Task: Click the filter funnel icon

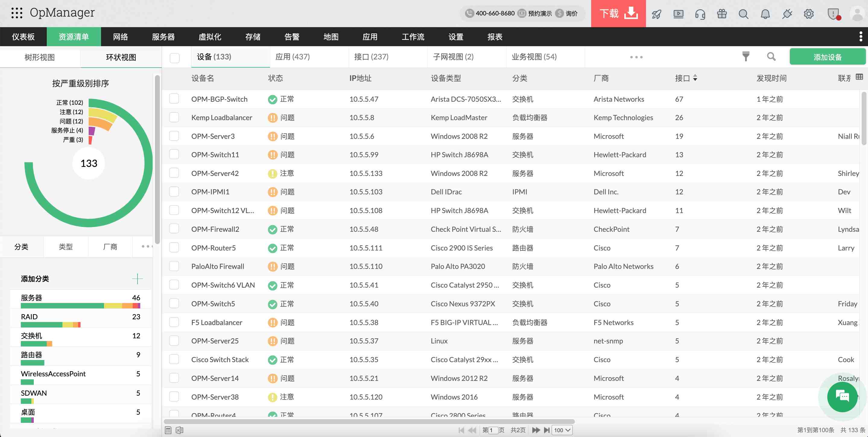Action: click(x=746, y=57)
